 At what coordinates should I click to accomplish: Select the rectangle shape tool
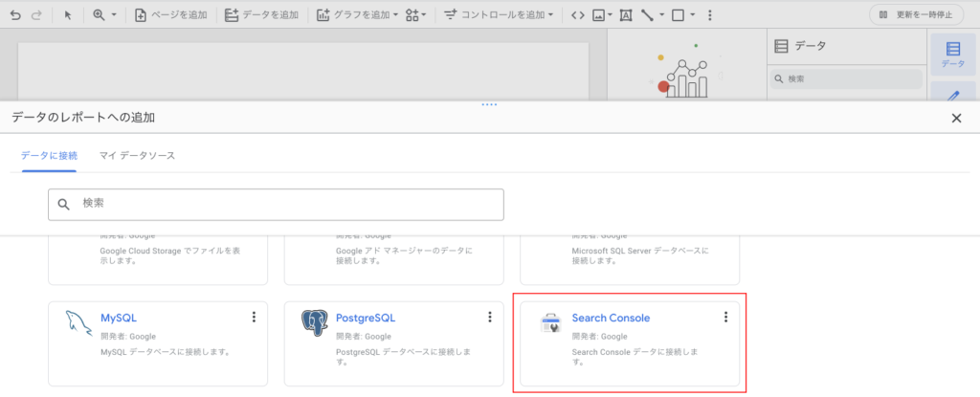678,15
